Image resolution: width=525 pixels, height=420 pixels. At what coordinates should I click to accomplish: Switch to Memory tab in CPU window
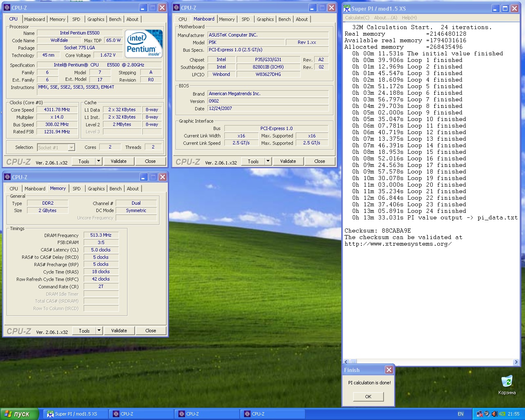tap(57, 19)
